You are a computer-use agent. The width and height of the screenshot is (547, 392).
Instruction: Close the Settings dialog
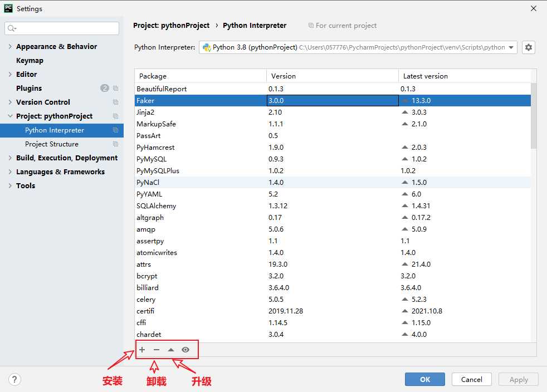click(x=534, y=8)
